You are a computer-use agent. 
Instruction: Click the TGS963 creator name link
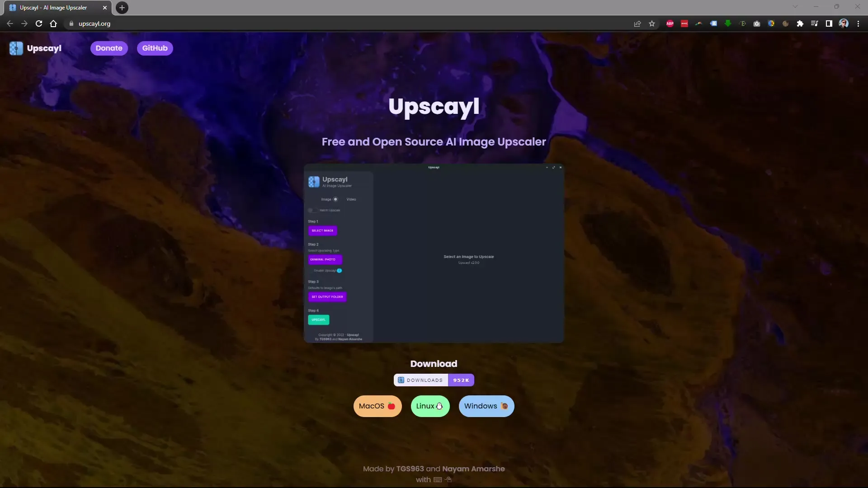click(410, 468)
